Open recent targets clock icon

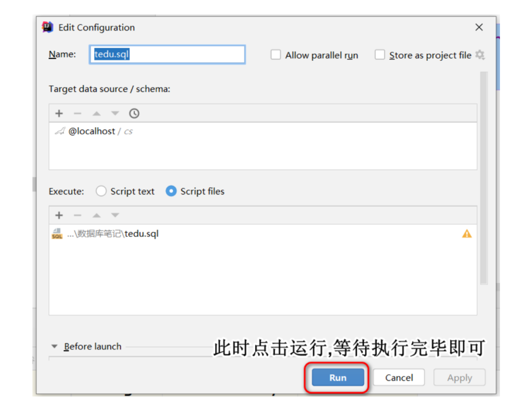(134, 113)
